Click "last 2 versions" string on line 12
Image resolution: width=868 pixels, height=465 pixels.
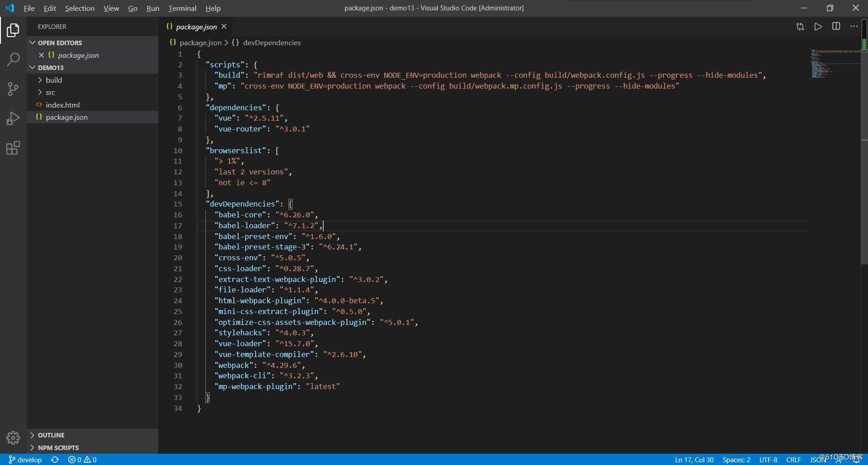point(251,172)
